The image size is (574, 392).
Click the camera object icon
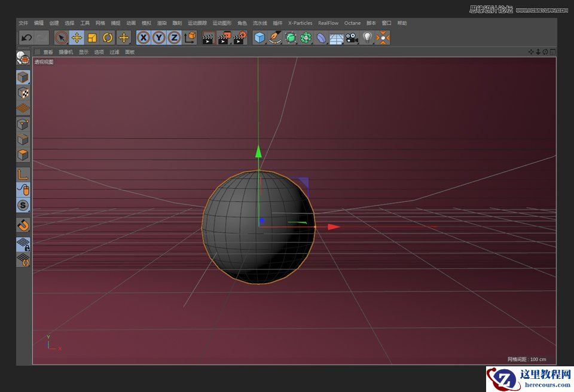[x=352, y=38]
